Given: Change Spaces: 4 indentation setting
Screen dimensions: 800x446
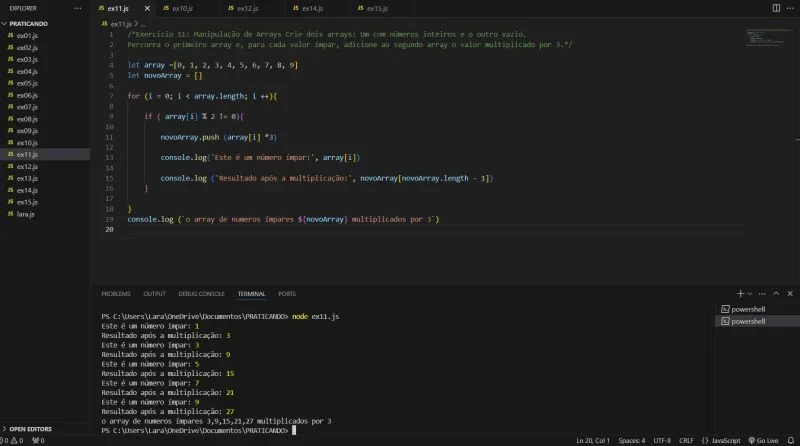Looking at the screenshot, I should (631, 440).
